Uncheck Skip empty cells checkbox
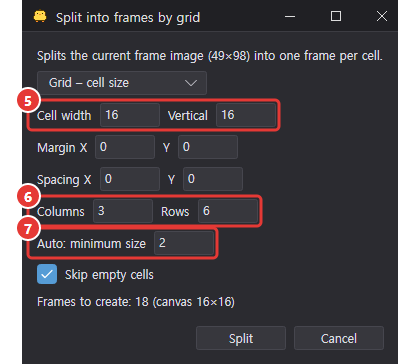This screenshot has width=398, height=364. 47,274
